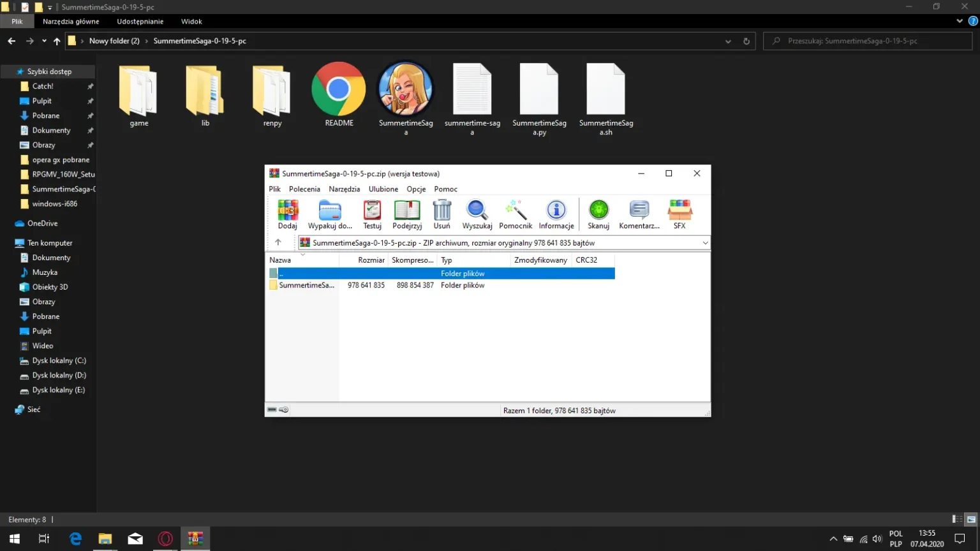This screenshot has height=551, width=980.
Task: Select the game folder
Action: click(139, 96)
